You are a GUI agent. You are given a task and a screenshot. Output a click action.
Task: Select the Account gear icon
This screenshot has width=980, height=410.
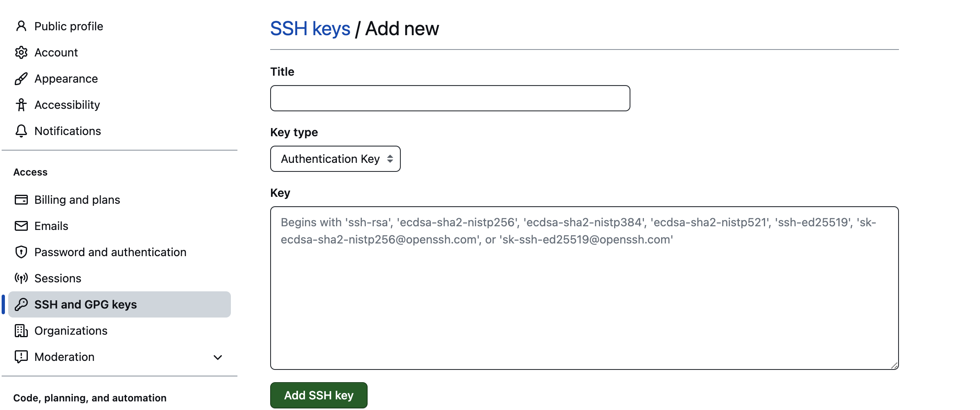(21, 52)
